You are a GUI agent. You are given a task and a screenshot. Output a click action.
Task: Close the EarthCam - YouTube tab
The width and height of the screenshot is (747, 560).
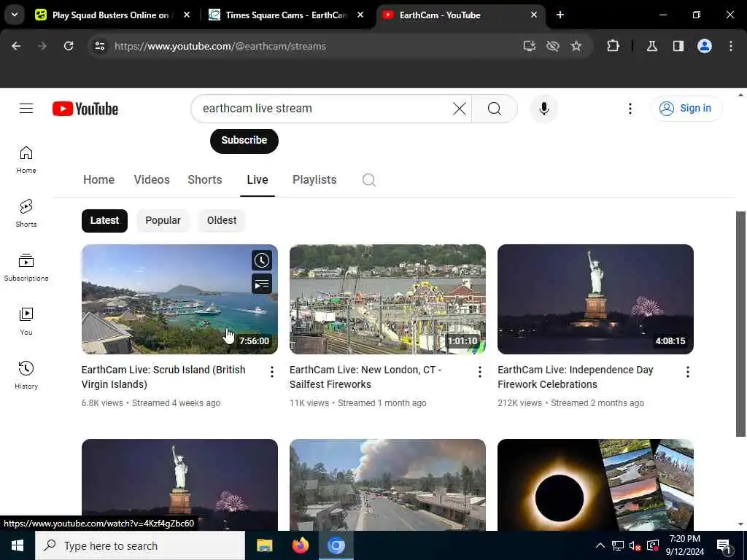tap(533, 15)
